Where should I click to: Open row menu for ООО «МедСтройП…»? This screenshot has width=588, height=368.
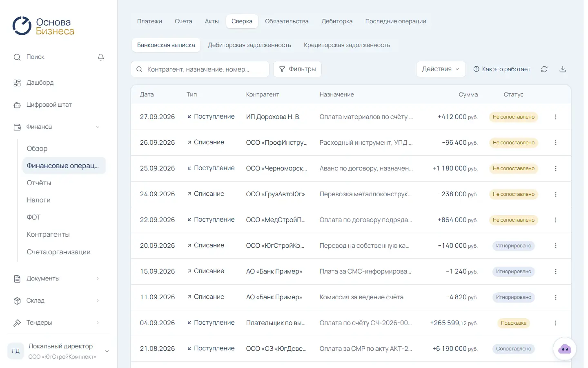[x=556, y=220]
